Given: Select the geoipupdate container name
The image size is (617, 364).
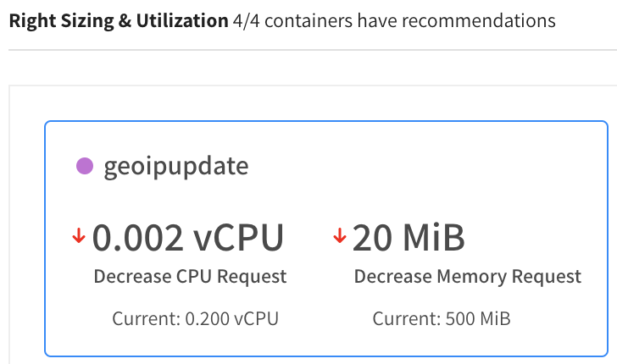Looking at the screenshot, I should pos(175,166).
